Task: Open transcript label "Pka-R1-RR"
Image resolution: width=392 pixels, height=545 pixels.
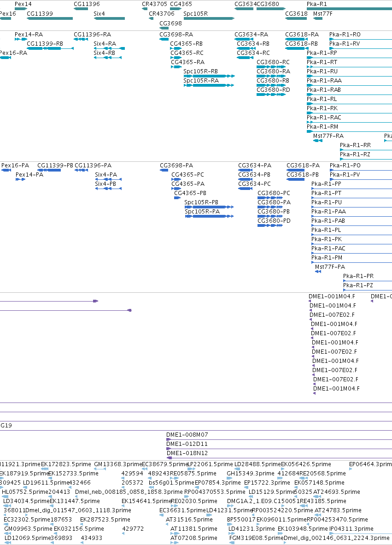Action: (x=355, y=145)
